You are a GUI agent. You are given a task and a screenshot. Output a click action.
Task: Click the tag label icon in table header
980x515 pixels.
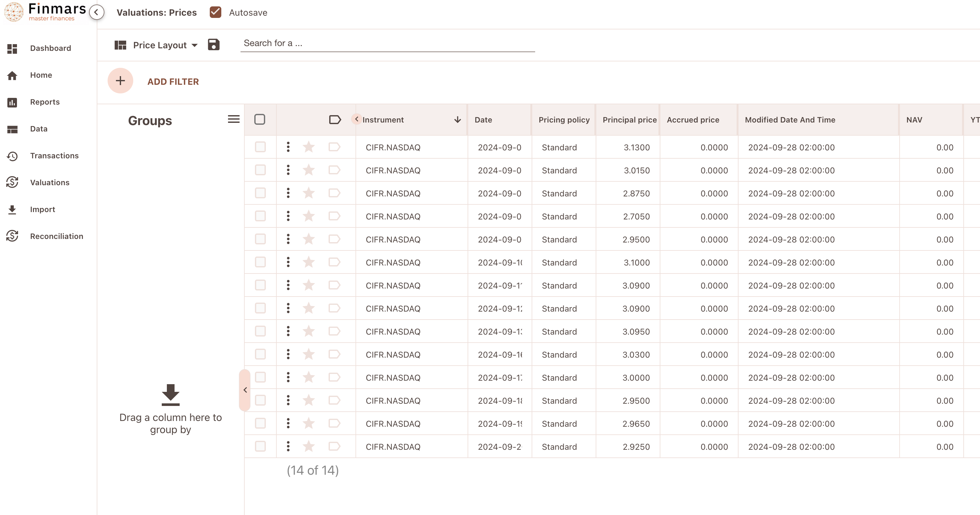pyautogui.click(x=334, y=120)
